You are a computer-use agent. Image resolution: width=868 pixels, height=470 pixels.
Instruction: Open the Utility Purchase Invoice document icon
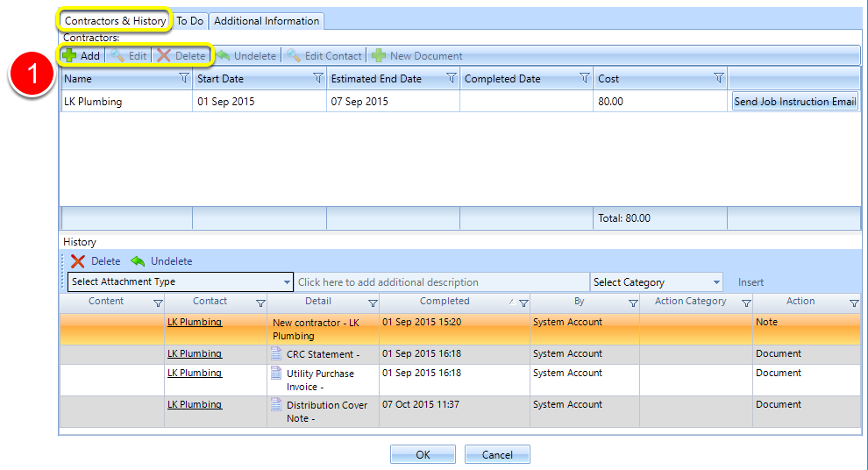[x=275, y=373]
